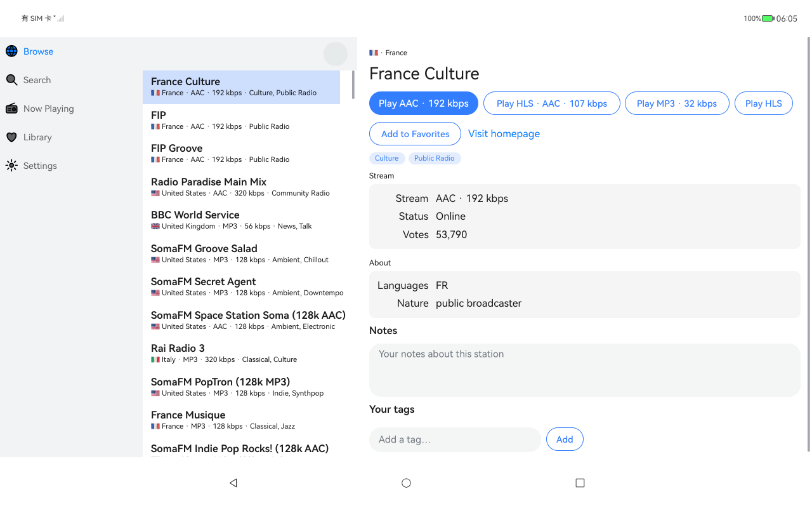Viewport: 812px width, 508px height.
Task: Open the Browse section
Action: (71, 51)
